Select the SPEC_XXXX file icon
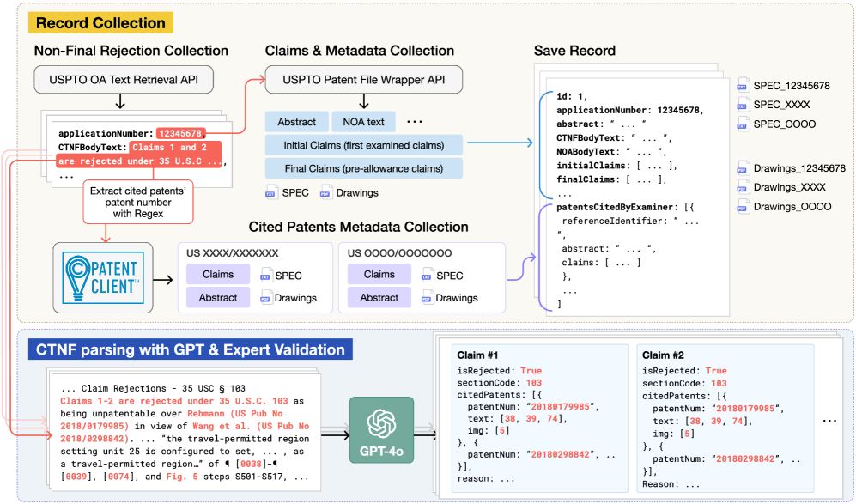 (742, 105)
